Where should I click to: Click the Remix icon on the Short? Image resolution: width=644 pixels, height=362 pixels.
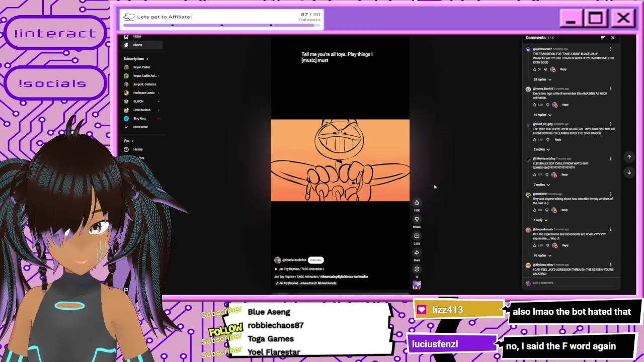(x=417, y=269)
